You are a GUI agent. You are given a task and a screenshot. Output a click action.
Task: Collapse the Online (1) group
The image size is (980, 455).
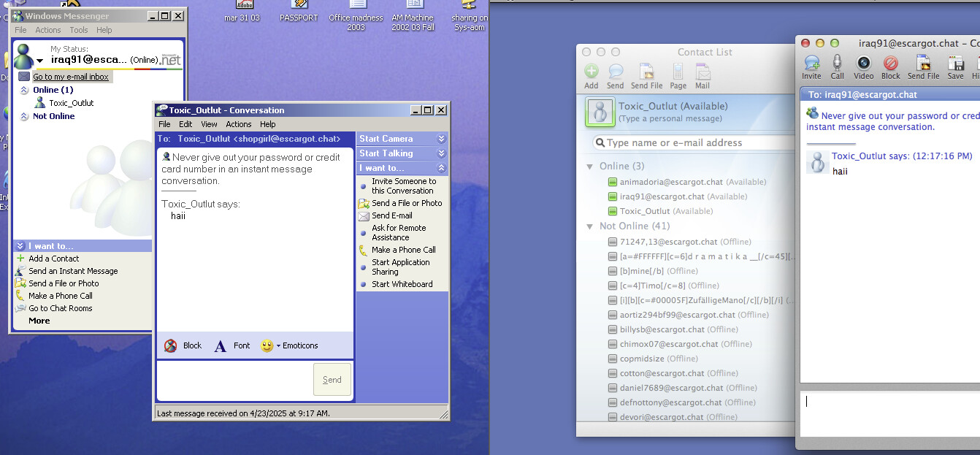click(x=24, y=90)
